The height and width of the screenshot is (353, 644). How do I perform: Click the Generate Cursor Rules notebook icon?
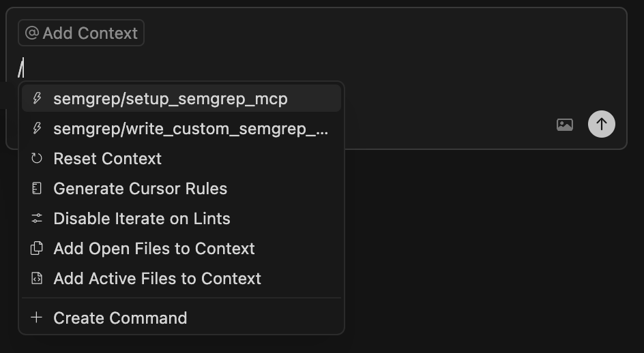(37, 189)
